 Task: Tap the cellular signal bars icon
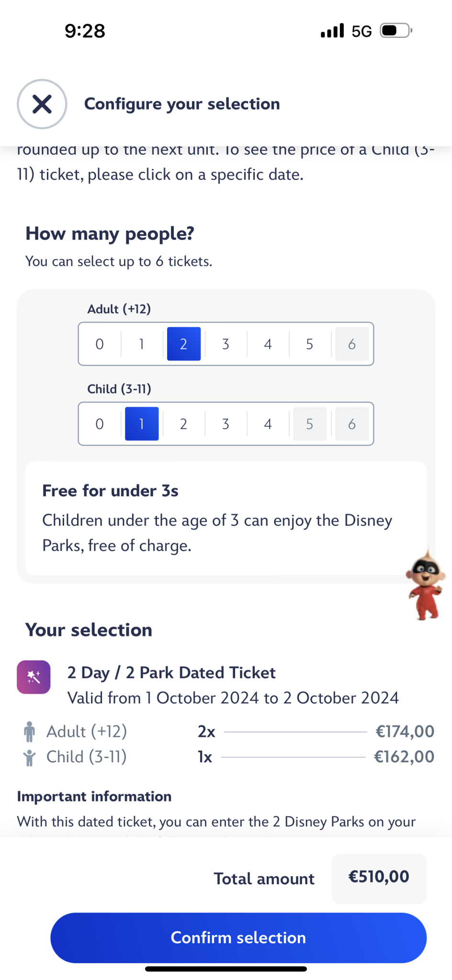[x=332, y=31]
